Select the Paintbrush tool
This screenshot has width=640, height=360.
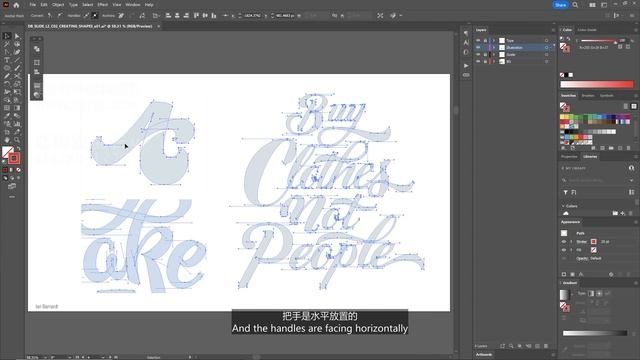[x=17, y=68]
